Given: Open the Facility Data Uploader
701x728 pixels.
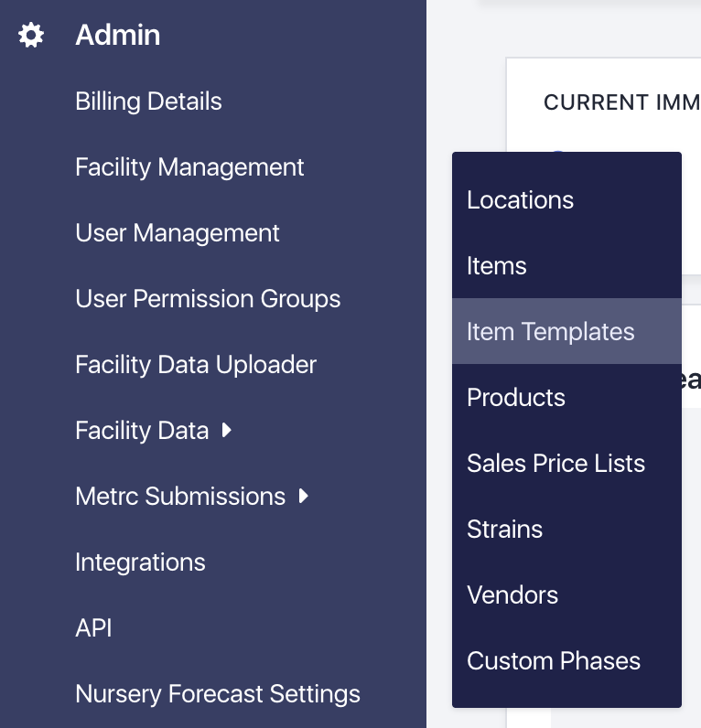Looking at the screenshot, I should 196,365.
